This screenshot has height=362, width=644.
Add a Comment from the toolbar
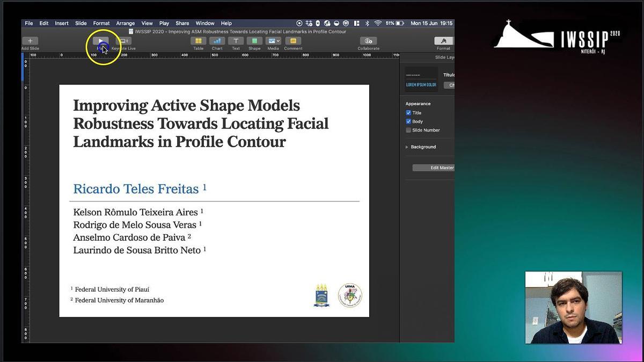pos(293,41)
